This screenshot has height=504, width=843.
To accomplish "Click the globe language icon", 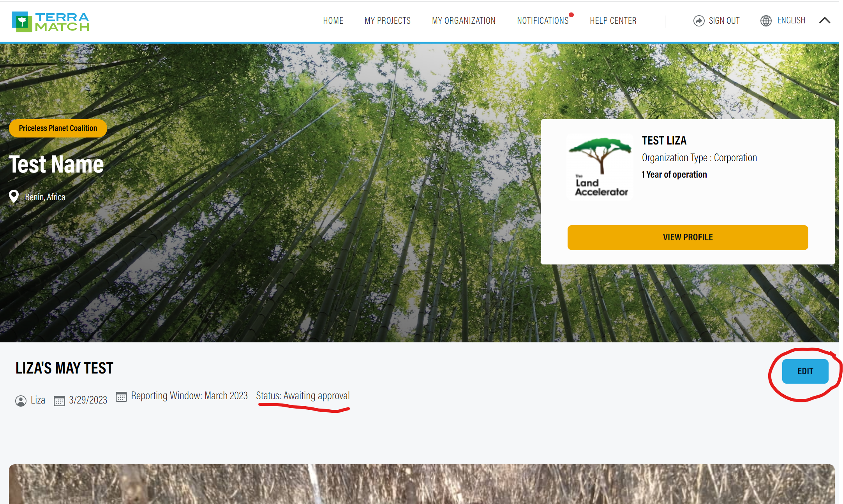I will [x=766, y=21].
